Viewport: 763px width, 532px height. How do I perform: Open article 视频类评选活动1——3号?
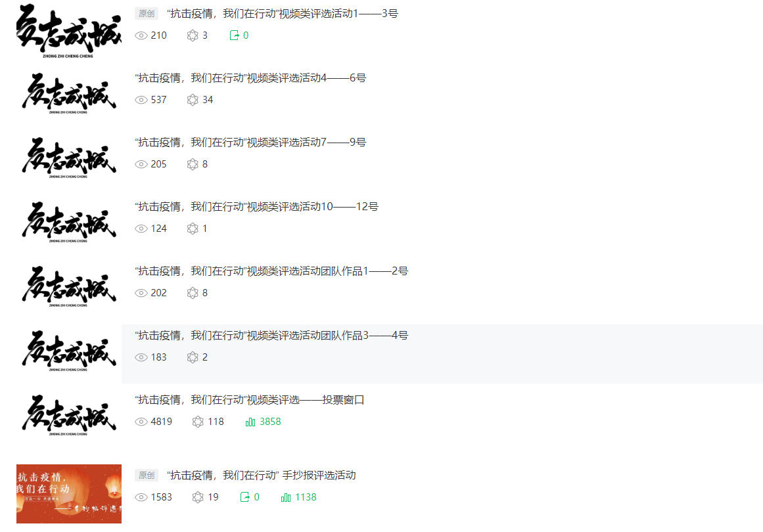tap(282, 14)
